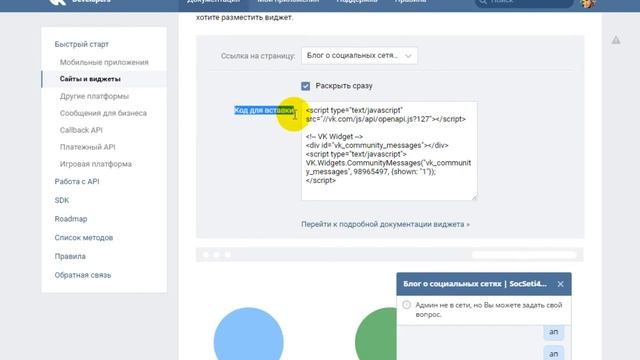Click the search field in the top bar

tap(524, 3)
